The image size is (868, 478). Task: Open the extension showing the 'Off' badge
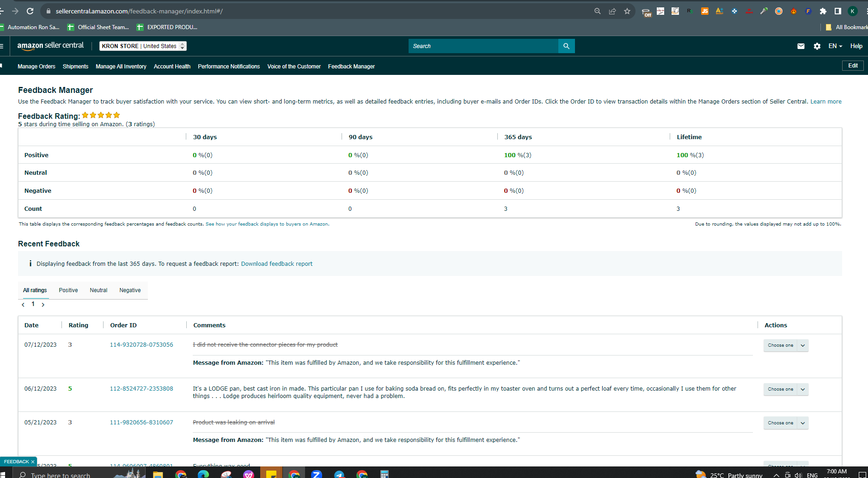point(647,12)
